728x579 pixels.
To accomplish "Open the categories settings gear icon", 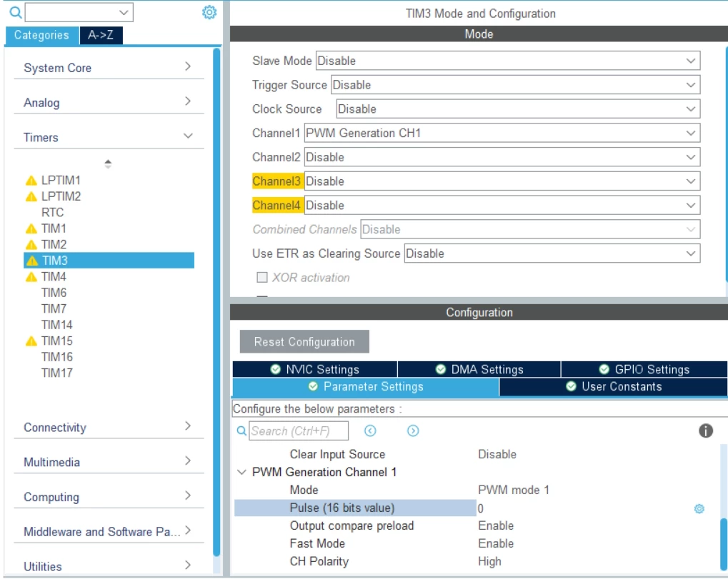I will (x=209, y=12).
